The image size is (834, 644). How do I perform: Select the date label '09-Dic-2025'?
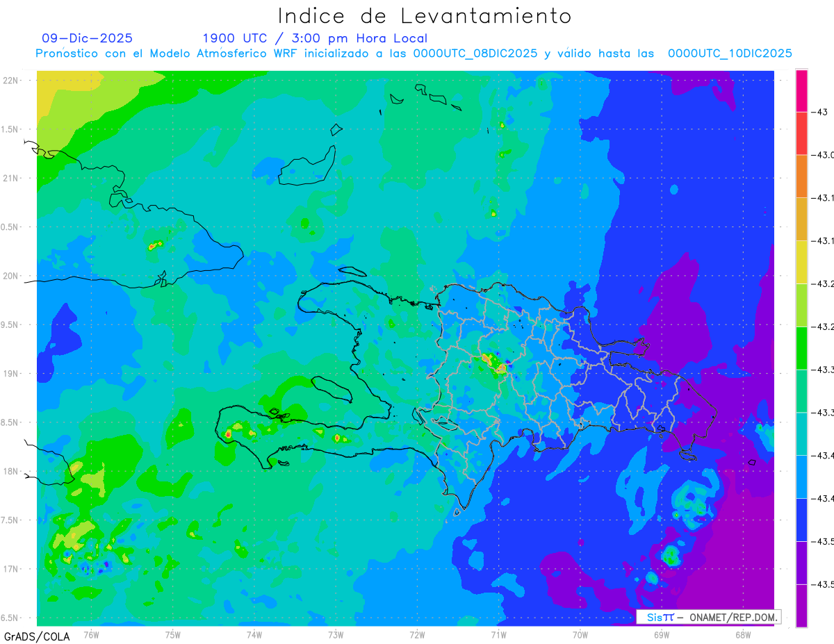click(x=87, y=38)
